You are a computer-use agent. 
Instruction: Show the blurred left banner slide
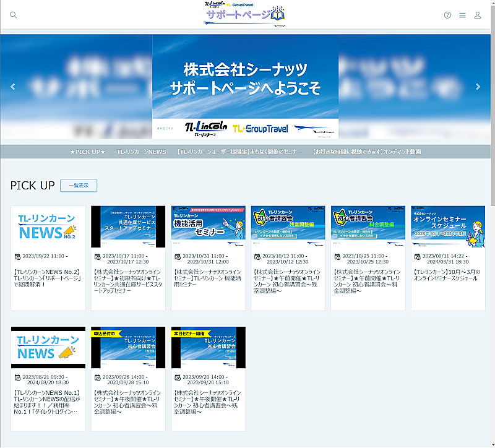click(76, 87)
